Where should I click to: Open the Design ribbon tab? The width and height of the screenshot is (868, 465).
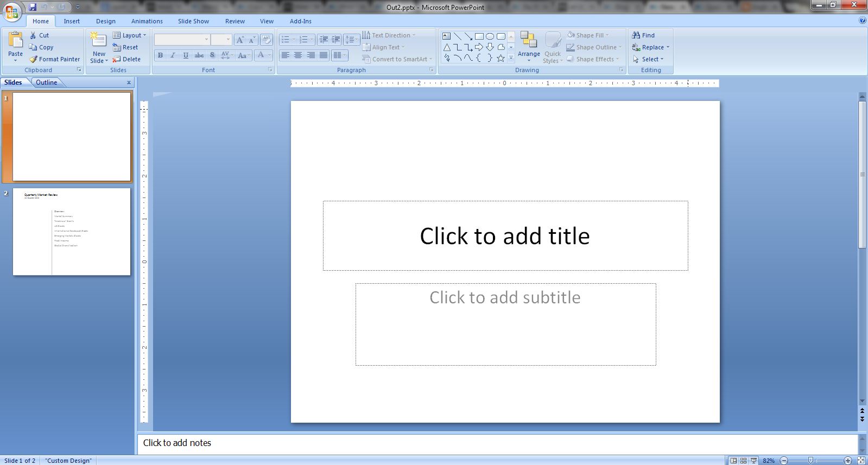coord(106,21)
